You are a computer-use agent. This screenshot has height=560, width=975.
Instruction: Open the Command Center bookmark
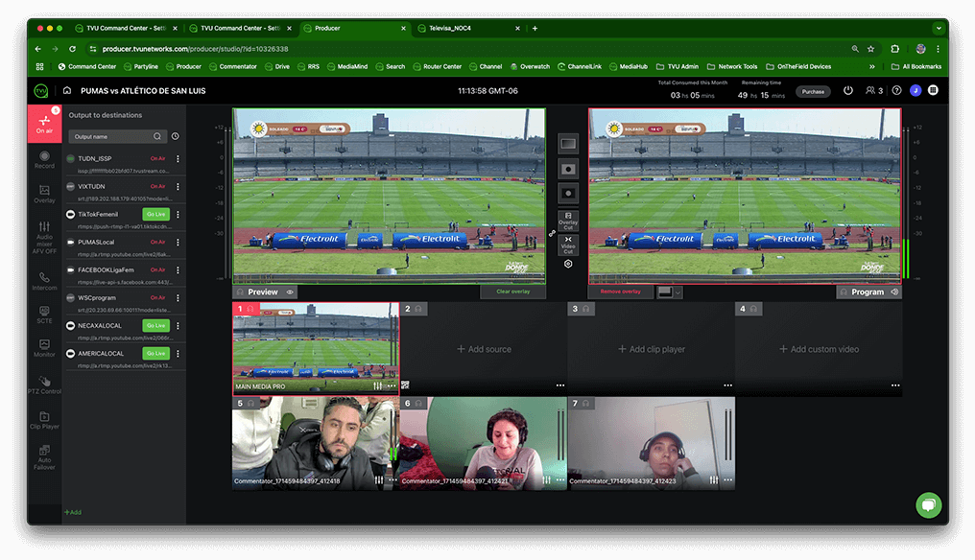87,66
